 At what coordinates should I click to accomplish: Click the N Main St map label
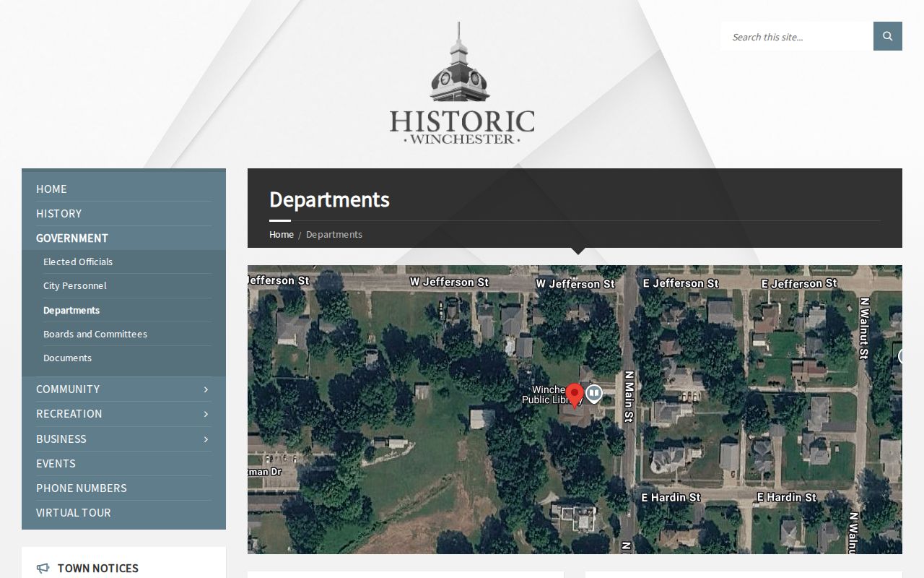click(629, 397)
